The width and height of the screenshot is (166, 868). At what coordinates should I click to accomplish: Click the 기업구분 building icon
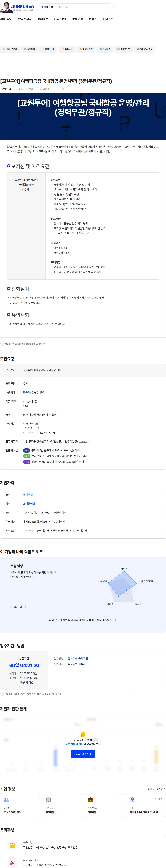(48, 800)
